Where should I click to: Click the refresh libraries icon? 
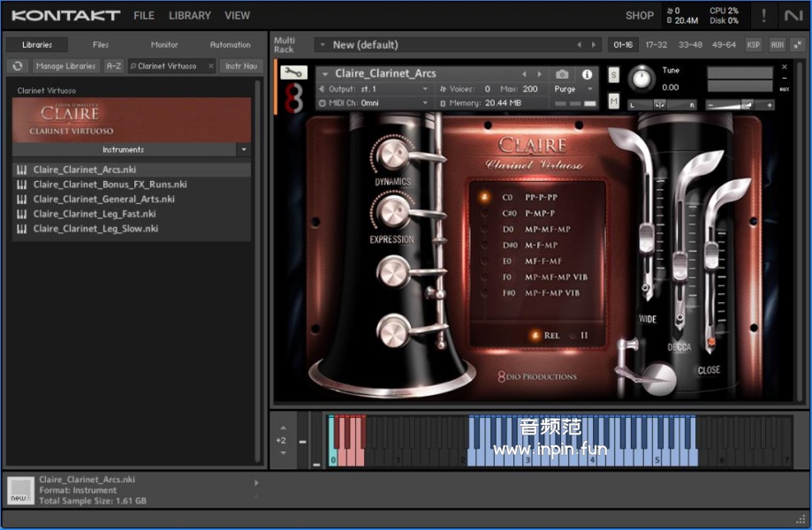click(x=18, y=66)
